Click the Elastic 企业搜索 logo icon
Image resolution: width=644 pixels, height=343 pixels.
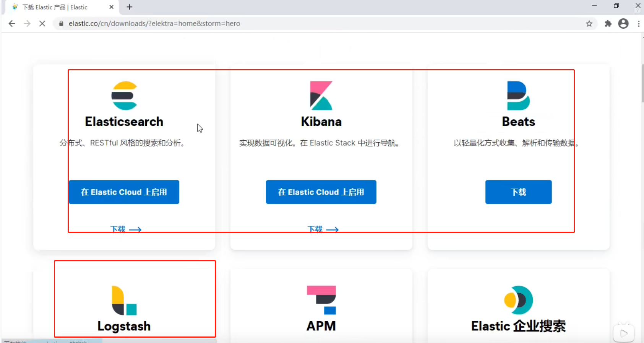[518, 300]
